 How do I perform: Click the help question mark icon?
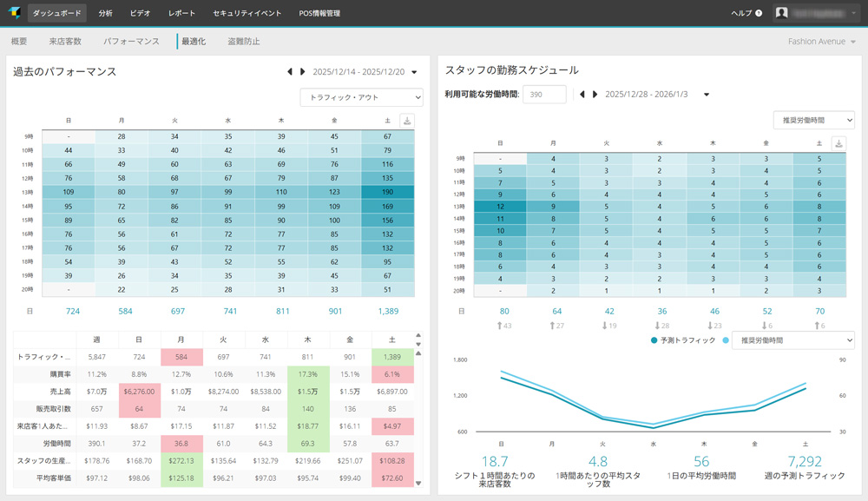coord(759,14)
